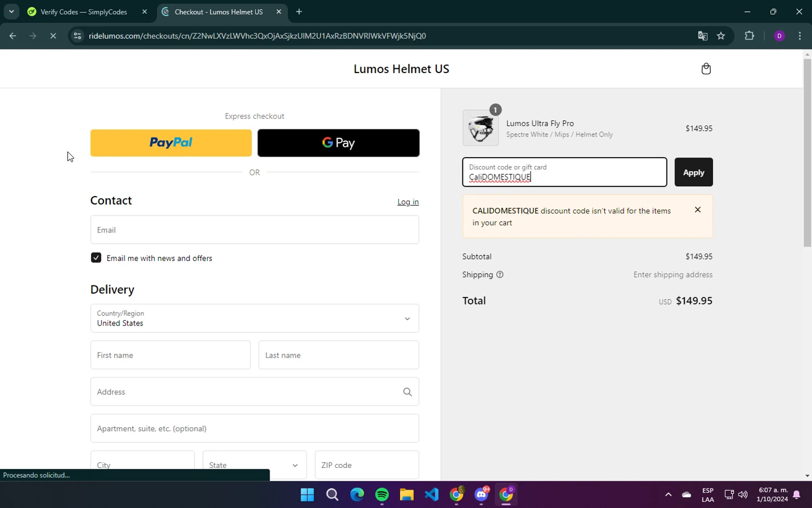Viewport: 812px width, 508px height.
Task: Open Spotify from the taskbar
Action: [x=382, y=494]
